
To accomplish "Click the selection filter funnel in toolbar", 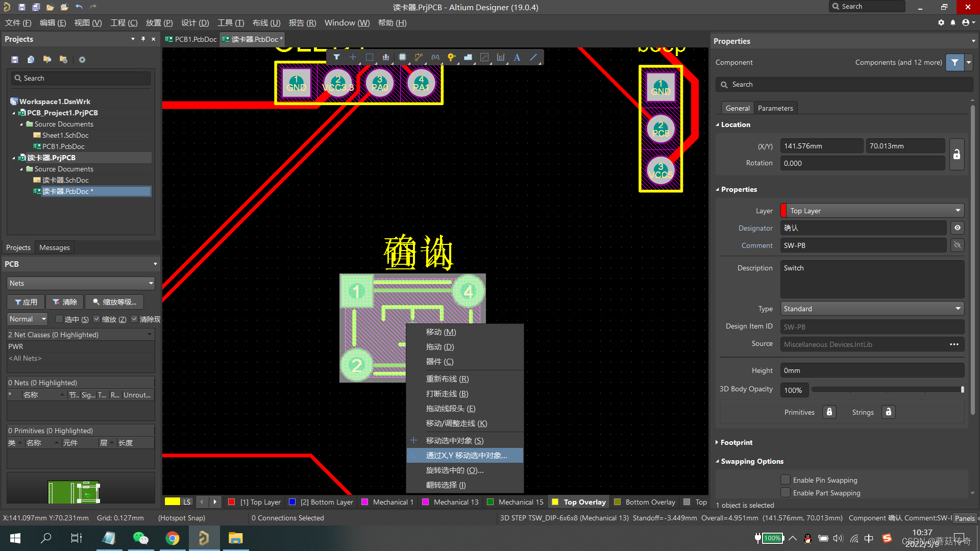I will (x=336, y=57).
